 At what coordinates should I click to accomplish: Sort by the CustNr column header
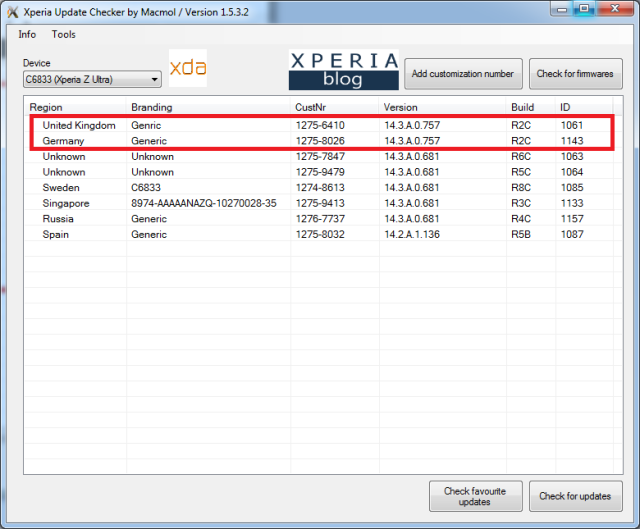(335, 107)
